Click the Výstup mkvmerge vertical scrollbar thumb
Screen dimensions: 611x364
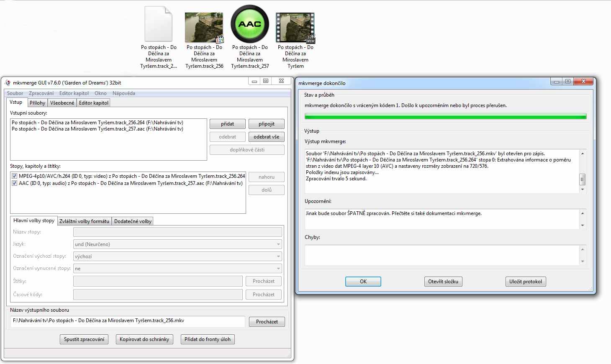pyautogui.click(x=582, y=179)
